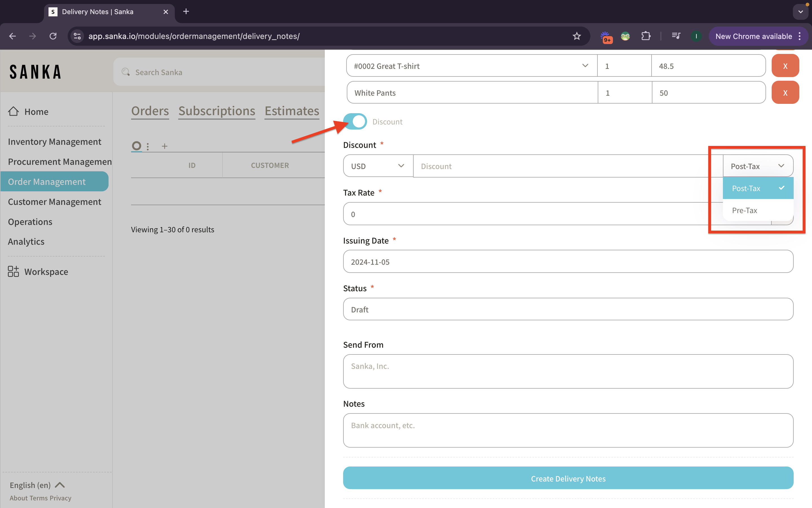Click the Discount amount input field
Image resolution: width=812 pixels, height=508 pixels.
568,166
